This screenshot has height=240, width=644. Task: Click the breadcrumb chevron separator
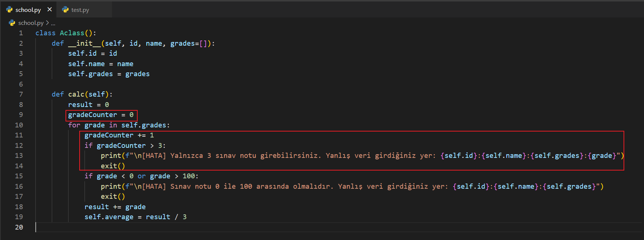click(x=47, y=23)
